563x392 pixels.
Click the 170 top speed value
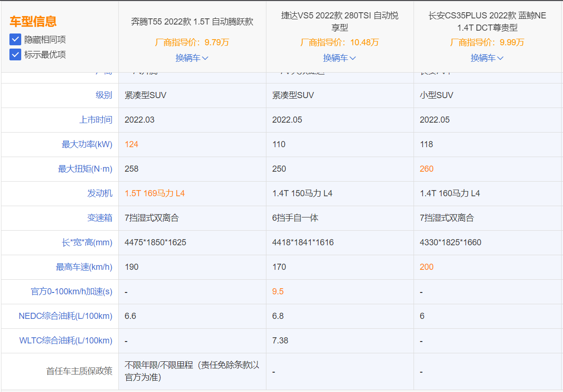tap(279, 267)
